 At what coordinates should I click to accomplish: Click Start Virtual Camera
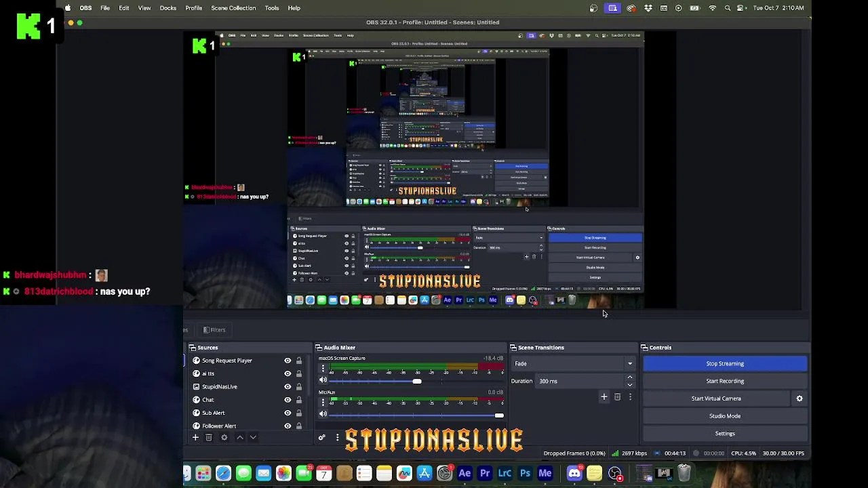click(716, 399)
